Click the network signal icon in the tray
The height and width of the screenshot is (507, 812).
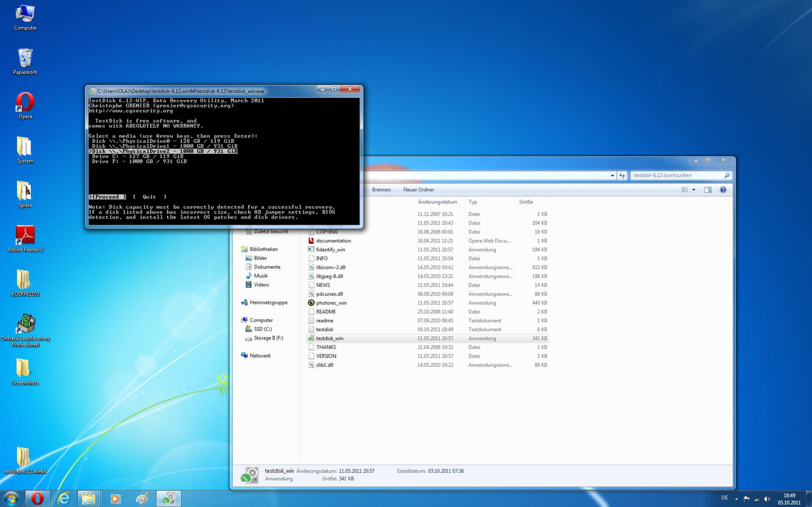[x=757, y=499]
